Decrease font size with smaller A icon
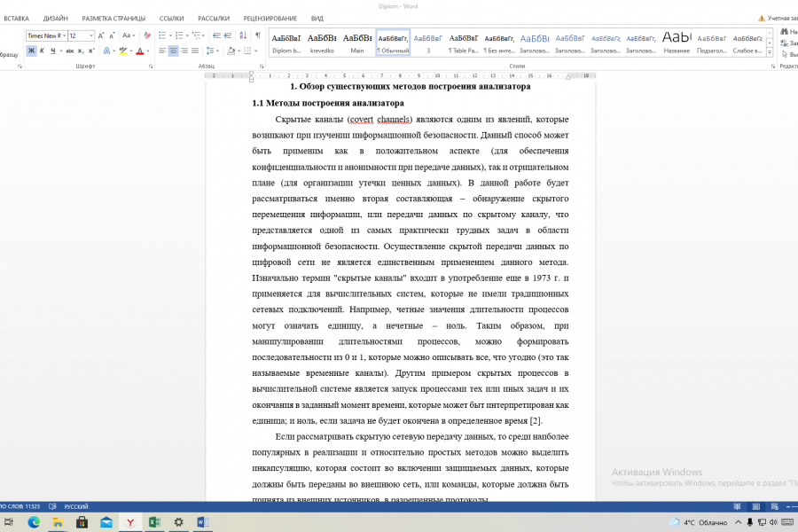This screenshot has height=532, width=798. 112,35
